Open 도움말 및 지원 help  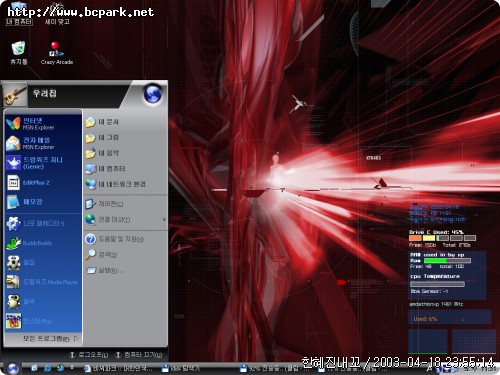click(125, 239)
